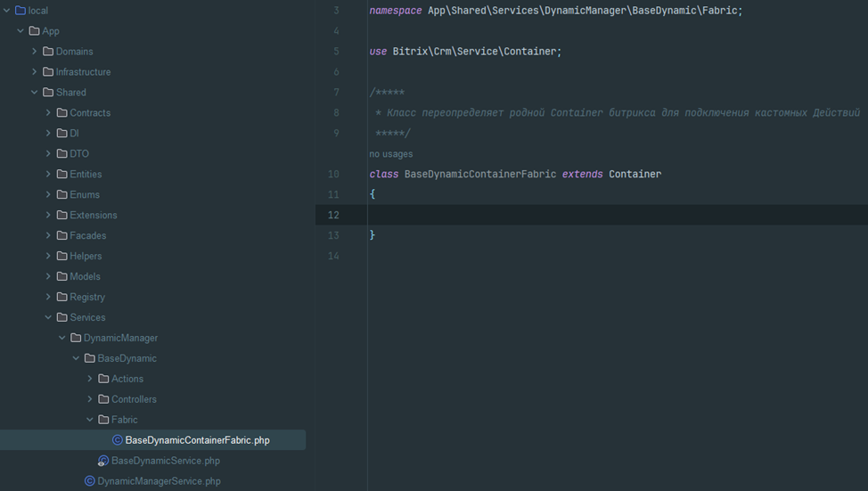Place cursor on empty line 12
The image size is (868, 491).
(618, 216)
